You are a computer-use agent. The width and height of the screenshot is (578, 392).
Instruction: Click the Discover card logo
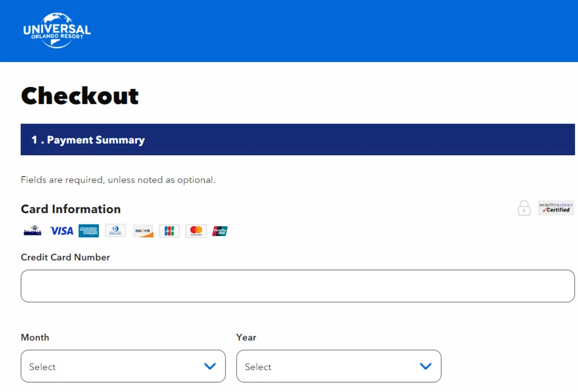[142, 231]
